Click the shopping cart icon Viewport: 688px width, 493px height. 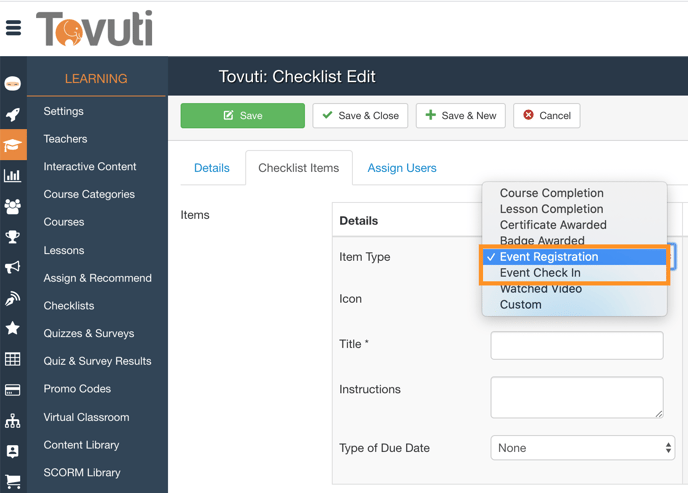click(13, 482)
